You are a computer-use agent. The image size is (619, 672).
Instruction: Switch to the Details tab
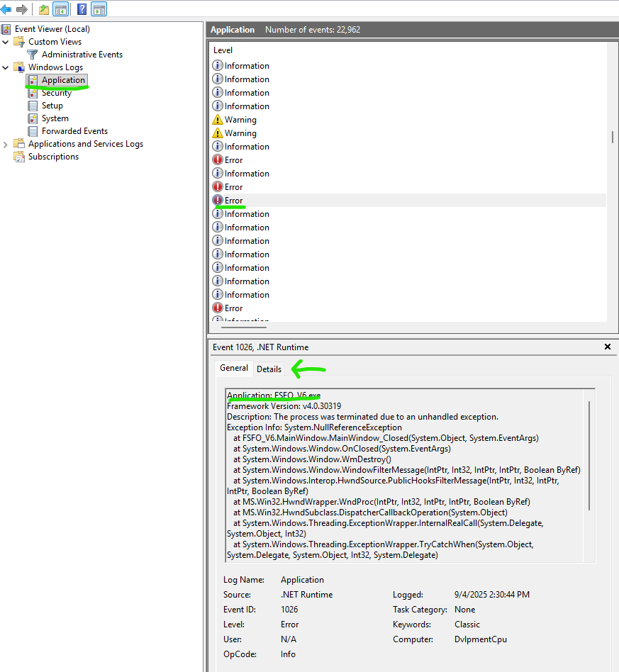click(x=269, y=369)
